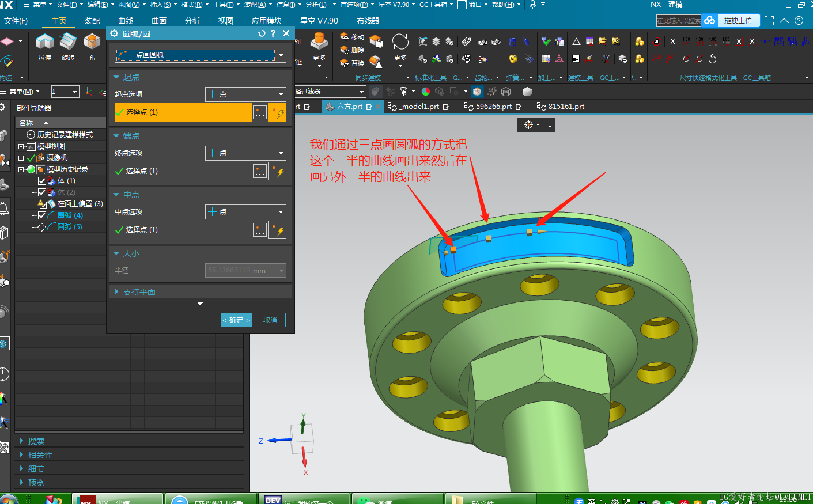Image resolution: width=813 pixels, height=504 pixels.
Task: Switch to 596266.prt document tab
Action: click(493, 107)
